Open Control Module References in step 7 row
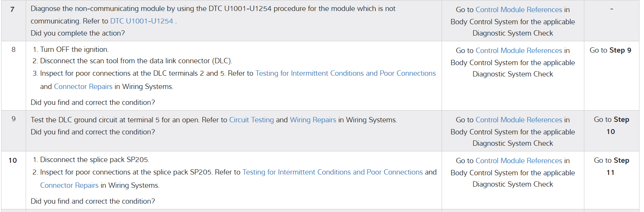The width and height of the screenshot is (644, 212). (x=519, y=10)
